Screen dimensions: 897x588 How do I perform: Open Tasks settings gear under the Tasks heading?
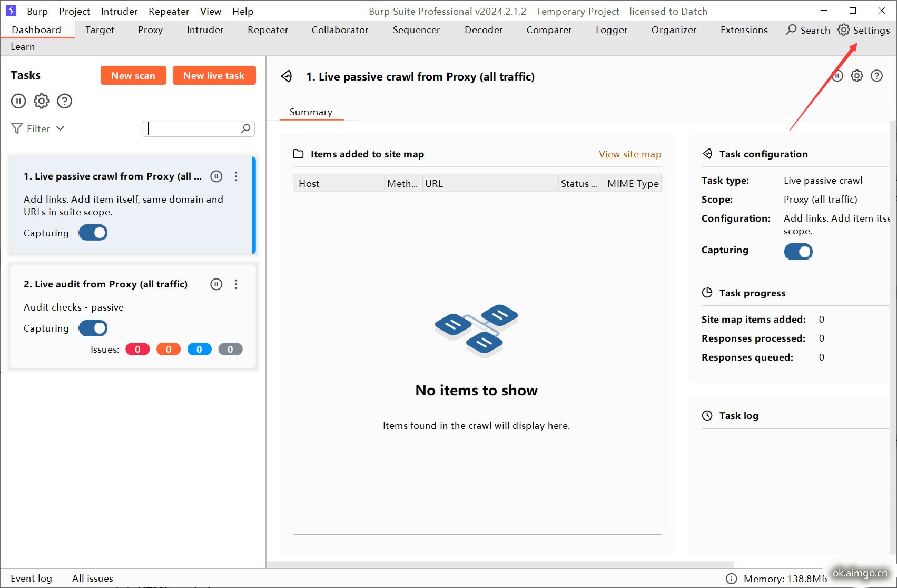tap(41, 101)
